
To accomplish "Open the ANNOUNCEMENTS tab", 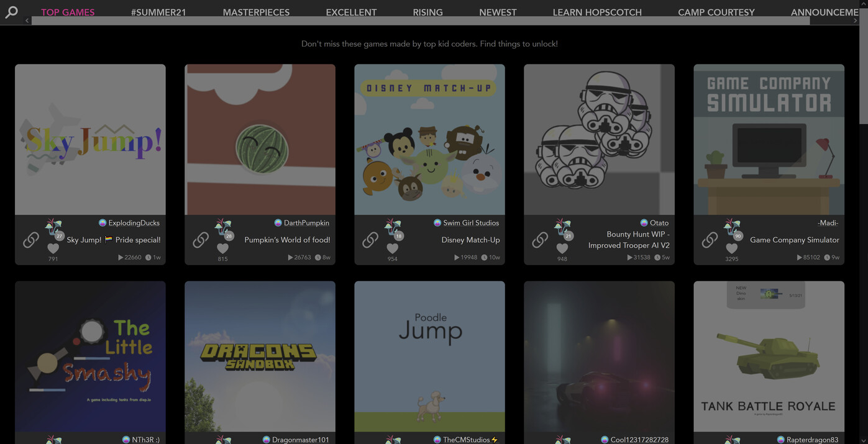I will click(x=825, y=12).
